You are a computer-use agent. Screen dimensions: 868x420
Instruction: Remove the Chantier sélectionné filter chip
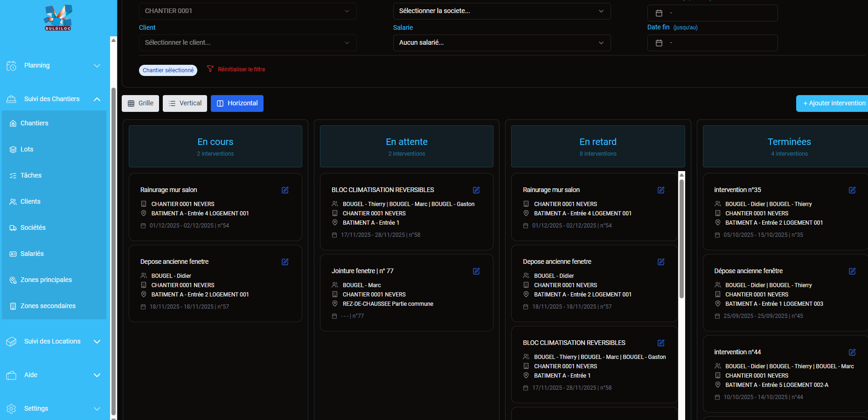pos(167,70)
